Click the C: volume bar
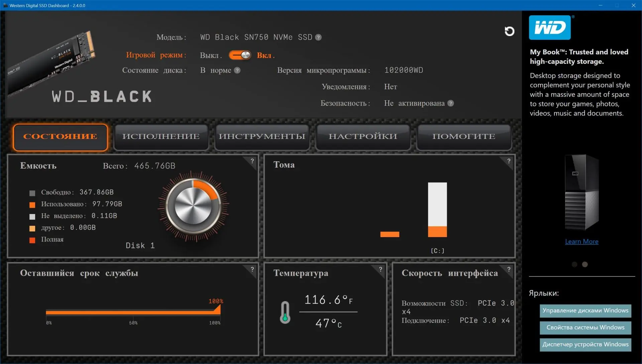642x364 pixels. point(437,210)
